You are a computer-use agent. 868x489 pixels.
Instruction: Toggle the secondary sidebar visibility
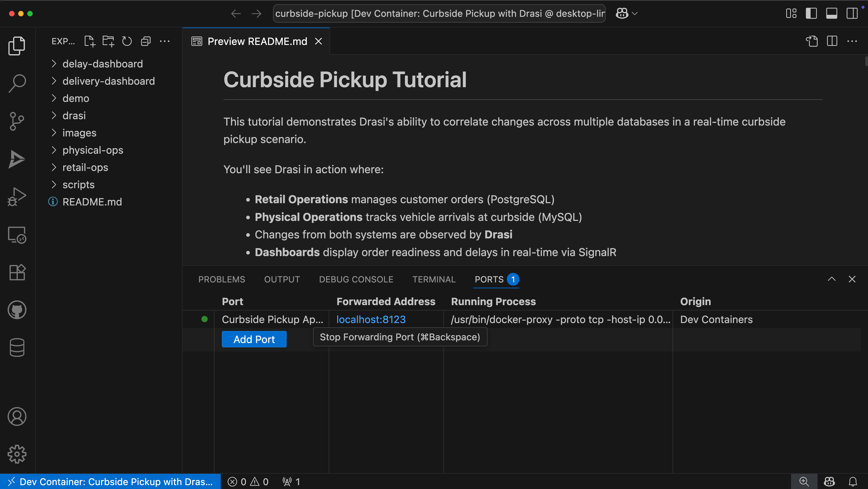(x=852, y=13)
